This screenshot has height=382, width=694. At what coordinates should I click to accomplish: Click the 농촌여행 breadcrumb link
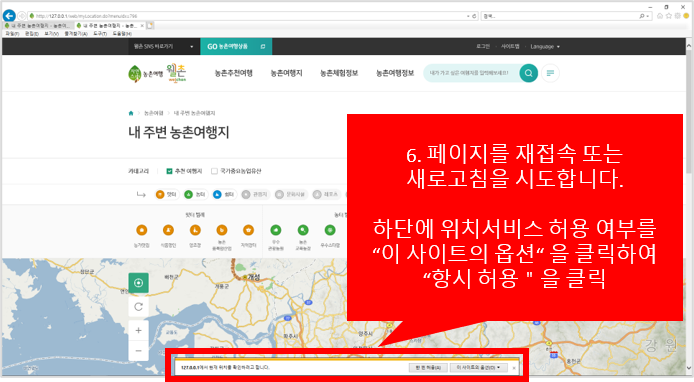click(x=154, y=113)
